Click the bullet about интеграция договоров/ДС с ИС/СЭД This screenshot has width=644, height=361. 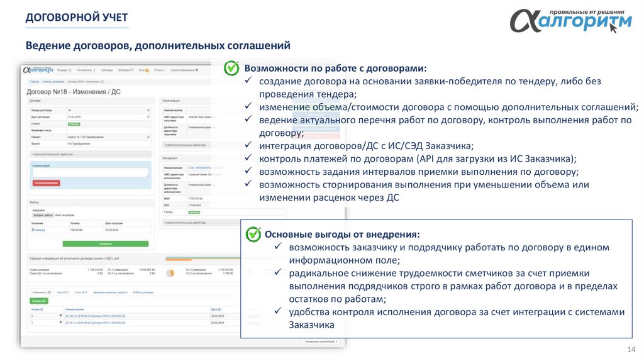click(366, 146)
